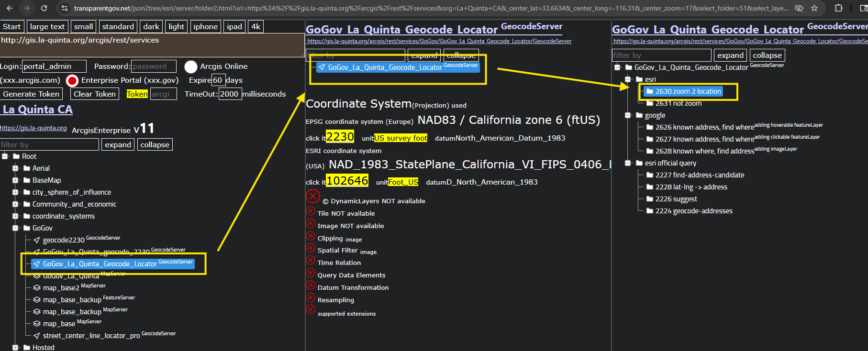Click the street_center_line_locator_pro geocode icon
This screenshot has width=868, height=351.
click(x=37, y=336)
